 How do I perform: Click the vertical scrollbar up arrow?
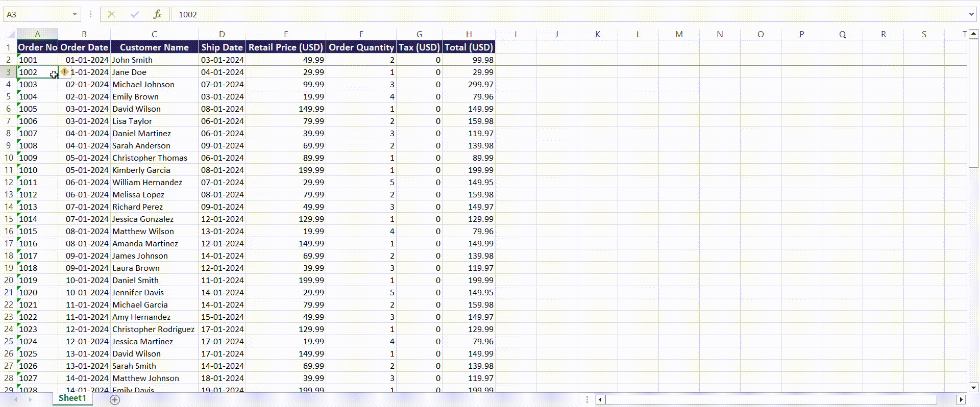(x=973, y=34)
